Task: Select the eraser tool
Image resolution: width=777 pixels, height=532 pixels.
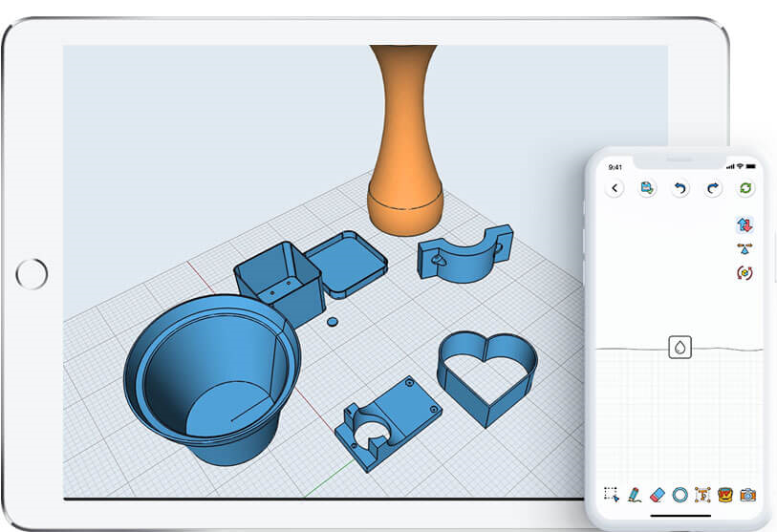Action: click(x=657, y=494)
